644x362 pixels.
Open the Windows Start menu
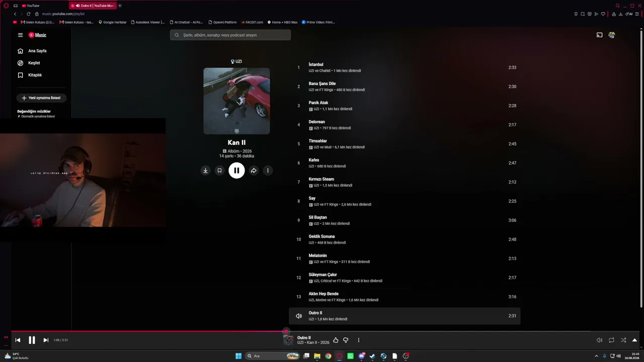[238, 356]
